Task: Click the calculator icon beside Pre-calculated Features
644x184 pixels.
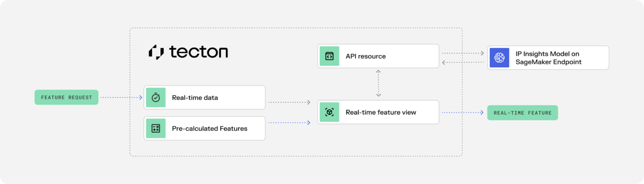Action: pos(156,128)
